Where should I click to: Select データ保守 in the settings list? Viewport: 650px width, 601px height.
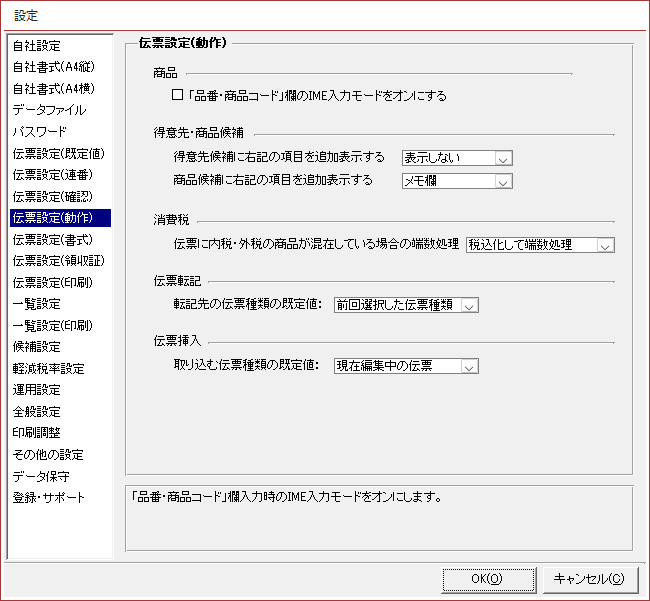coord(41,476)
